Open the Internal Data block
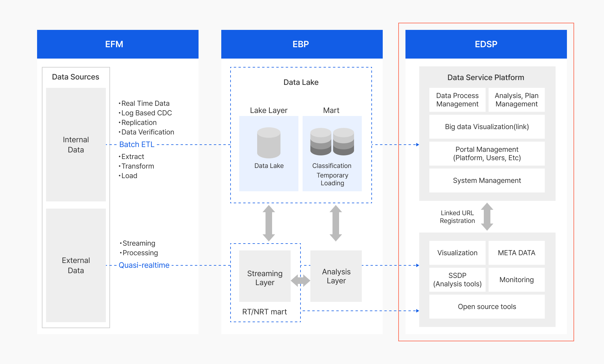 click(x=76, y=145)
